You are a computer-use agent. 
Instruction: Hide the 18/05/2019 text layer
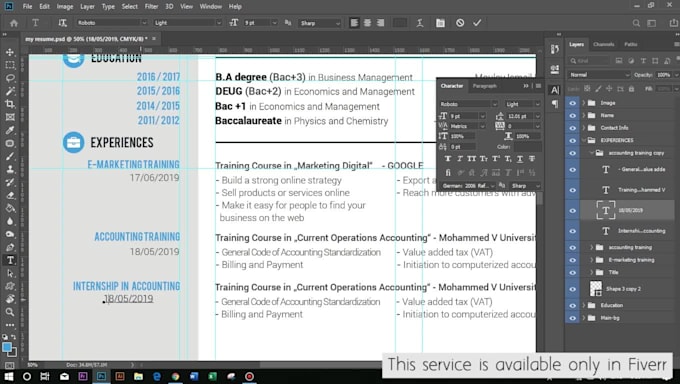click(572, 210)
